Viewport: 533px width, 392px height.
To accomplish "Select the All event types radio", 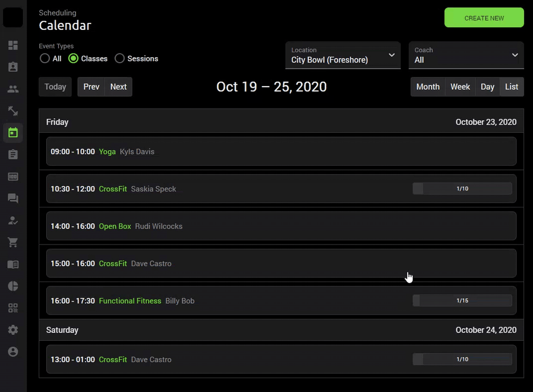I will tap(45, 58).
